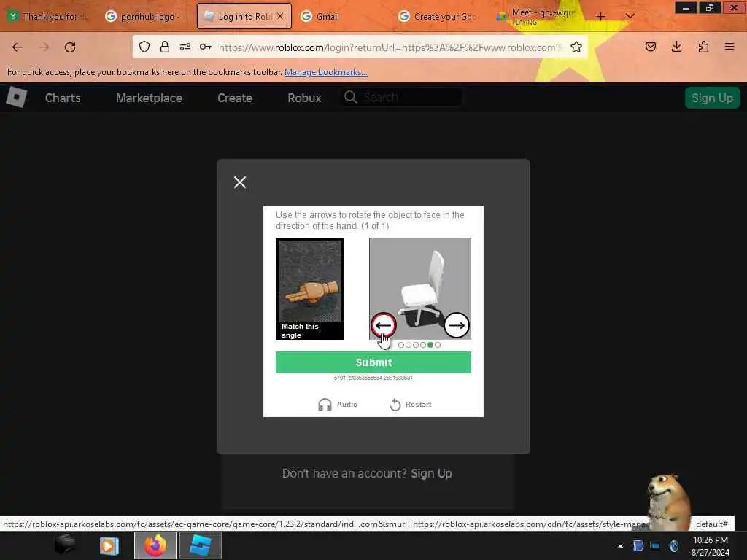Go to the Roblox home logo
Screen dimensions: 747x560
coord(17,98)
